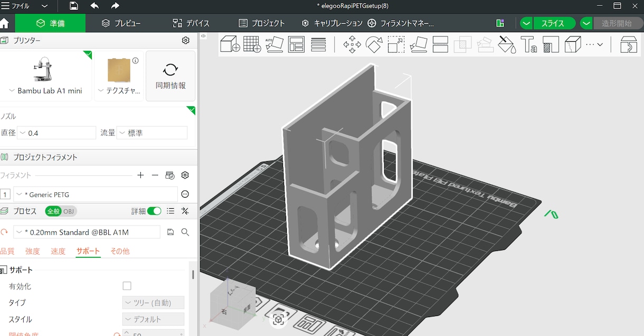
Task: Select the Measure cube tool
Action: [573, 44]
